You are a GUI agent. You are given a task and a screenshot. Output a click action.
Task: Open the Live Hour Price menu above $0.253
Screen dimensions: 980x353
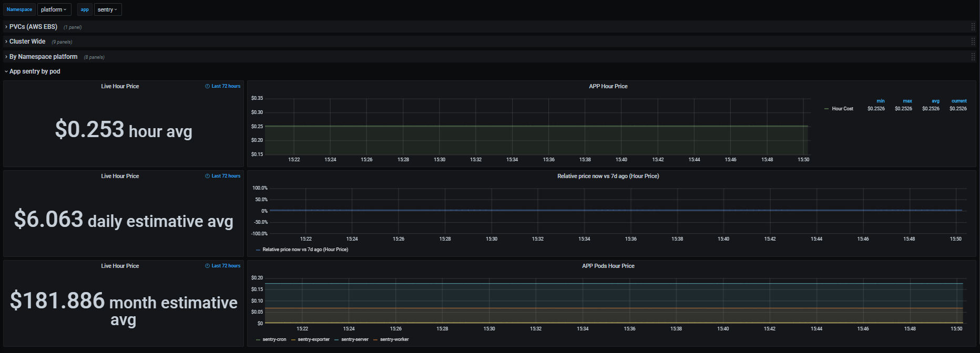point(120,86)
